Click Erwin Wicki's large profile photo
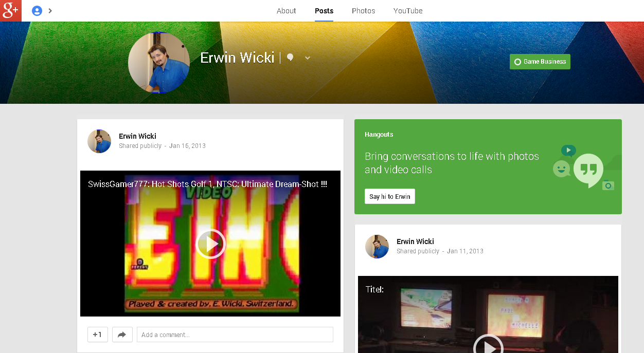Viewport: 644px width, 353px height. (x=159, y=63)
